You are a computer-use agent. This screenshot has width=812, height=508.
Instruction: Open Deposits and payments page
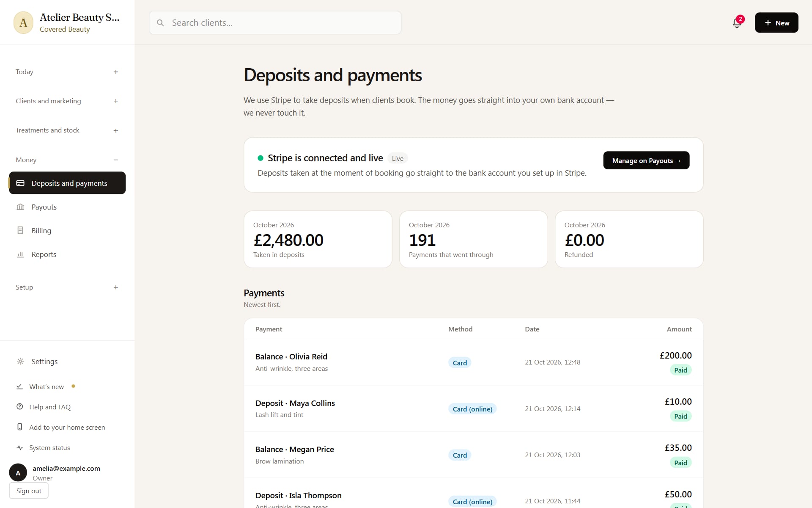tap(67, 183)
